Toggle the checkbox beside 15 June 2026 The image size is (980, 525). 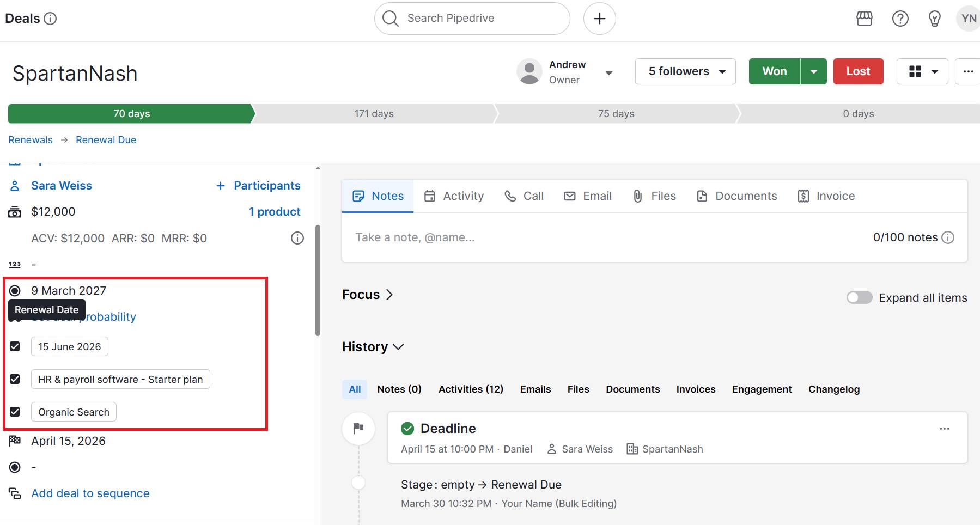(15, 346)
